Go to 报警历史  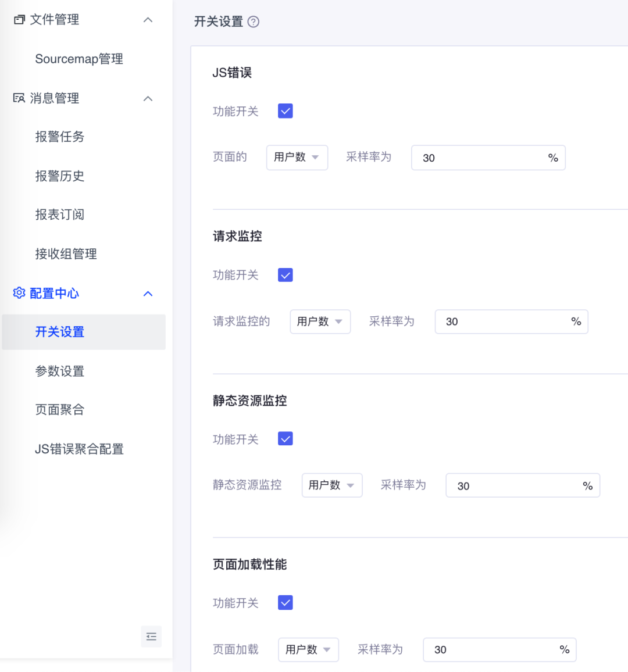[59, 176]
